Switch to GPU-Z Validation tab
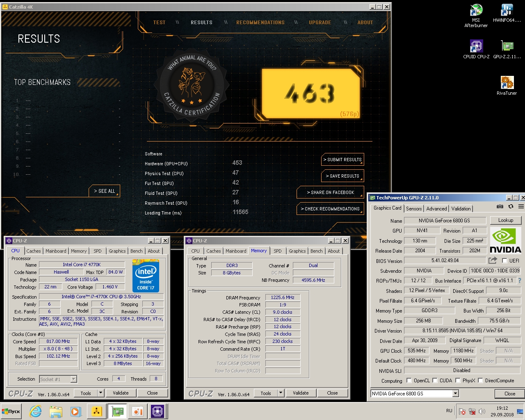 click(461, 209)
